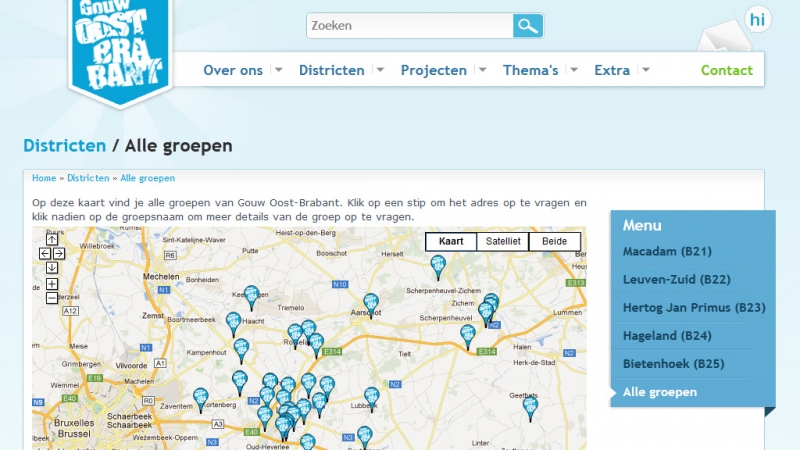The width and height of the screenshot is (800, 450).
Task: Open the Projecten menu
Action: coord(434,70)
